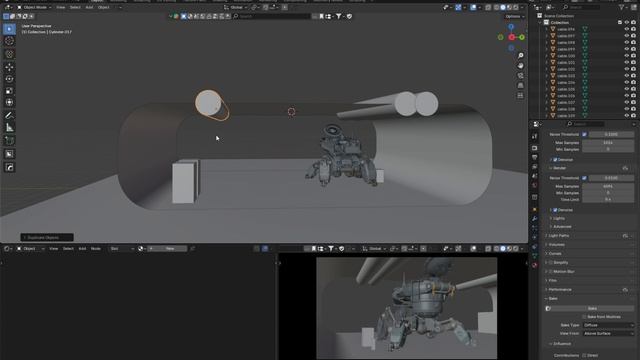The image size is (640, 360).
Task: Select the 3D Cursor tool
Action: (x=9, y=41)
